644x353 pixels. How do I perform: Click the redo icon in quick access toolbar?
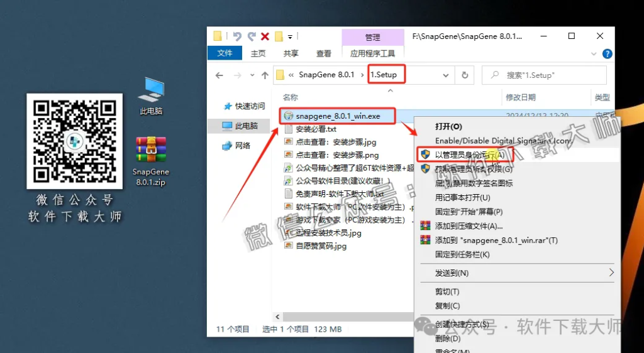point(252,36)
